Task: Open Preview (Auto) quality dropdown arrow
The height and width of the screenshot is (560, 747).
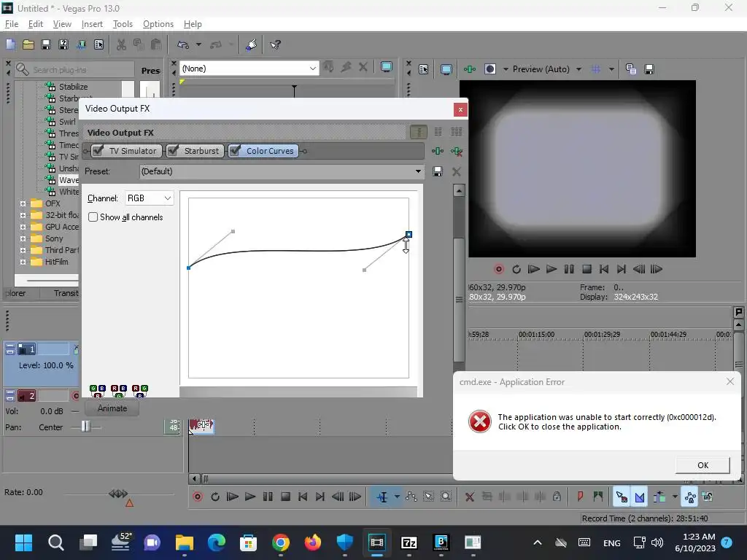Action: tap(578, 69)
